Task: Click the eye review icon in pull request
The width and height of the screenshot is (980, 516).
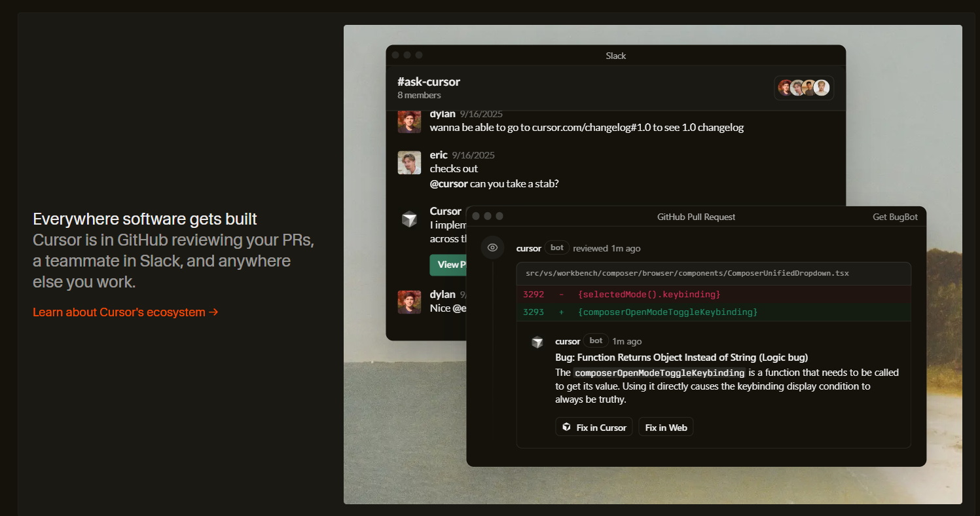Action: click(492, 248)
